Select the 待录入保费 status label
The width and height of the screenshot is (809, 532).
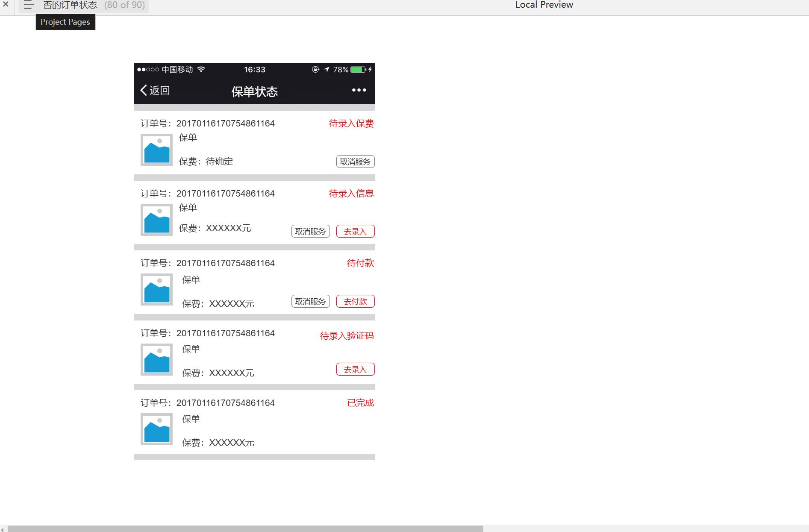[x=351, y=123]
